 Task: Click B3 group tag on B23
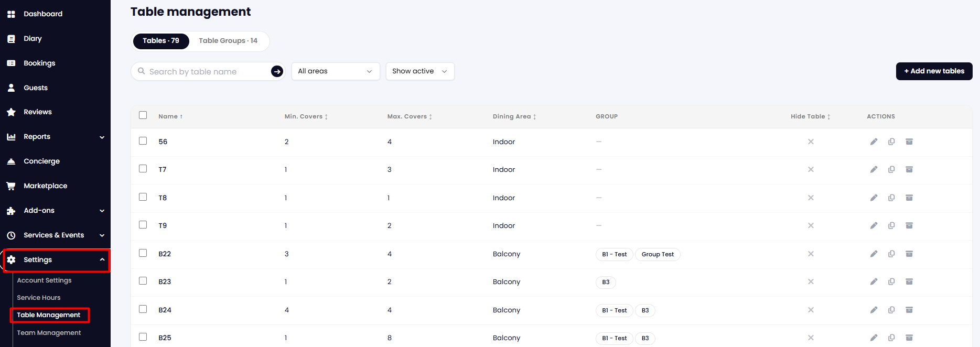tap(606, 282)
